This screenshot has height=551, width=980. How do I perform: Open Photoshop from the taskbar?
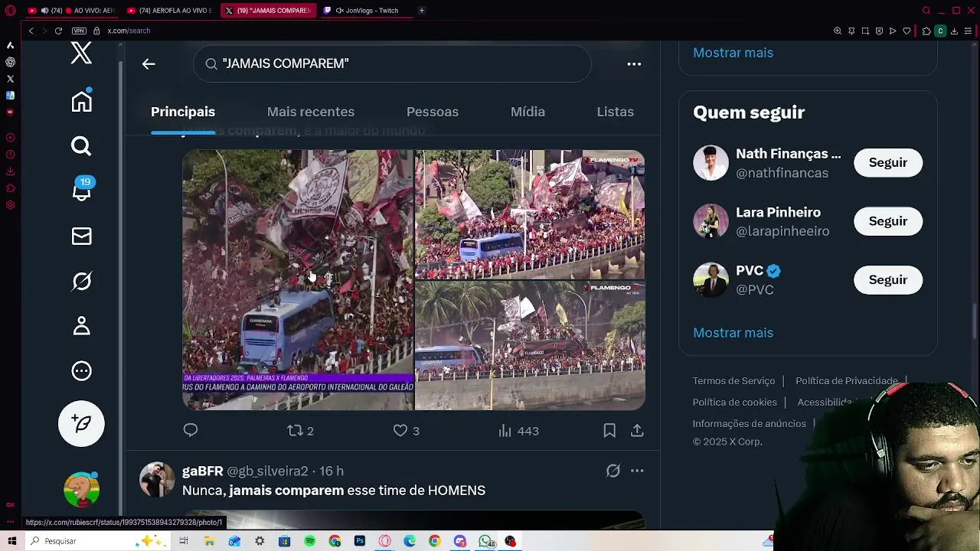[x=360, y=541]
